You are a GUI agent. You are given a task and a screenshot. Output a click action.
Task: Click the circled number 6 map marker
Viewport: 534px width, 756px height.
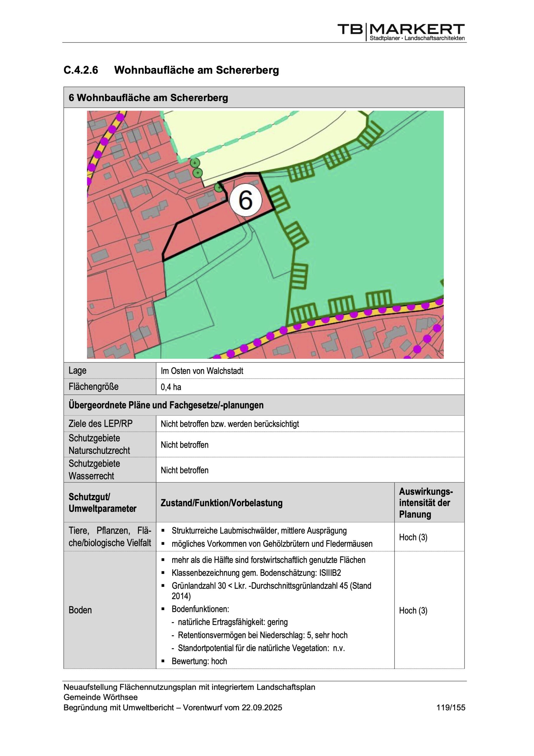[x=246, y=200]
